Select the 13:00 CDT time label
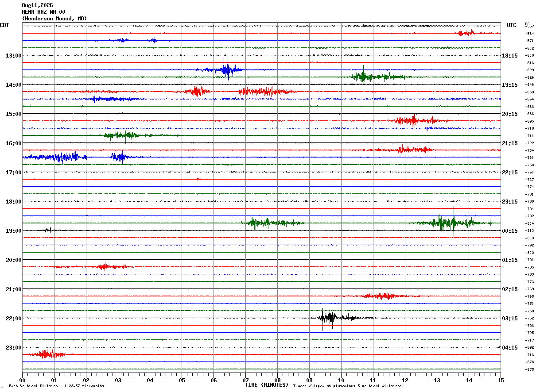This screenshot has height=392, width=536. (14, 56)
